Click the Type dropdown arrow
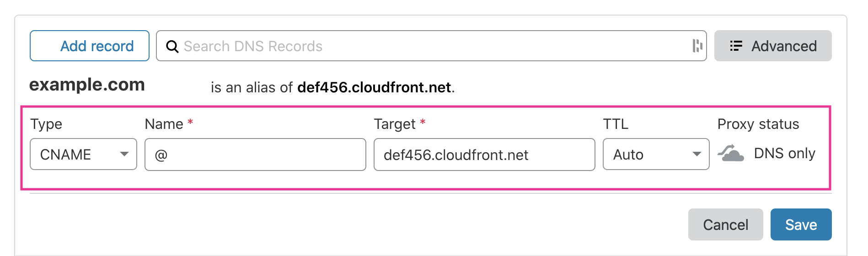Image resolution: width=868 pixels, height=256 pixels. pos(124,154)
